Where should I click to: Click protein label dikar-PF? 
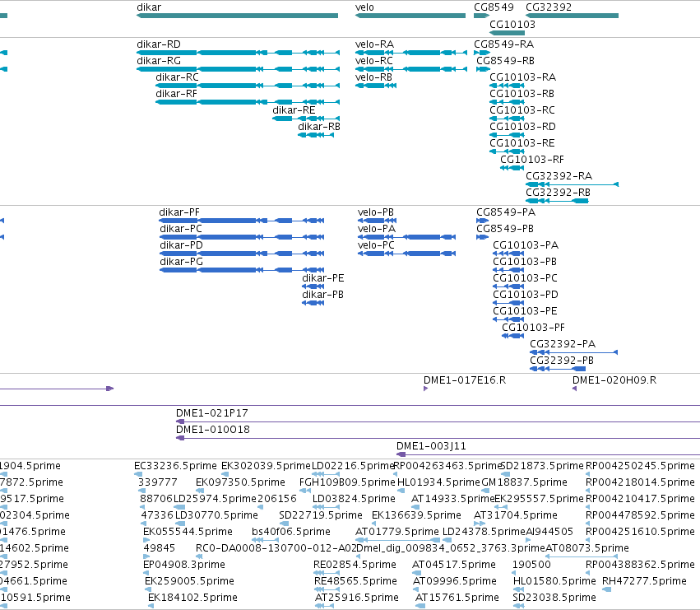179,212
